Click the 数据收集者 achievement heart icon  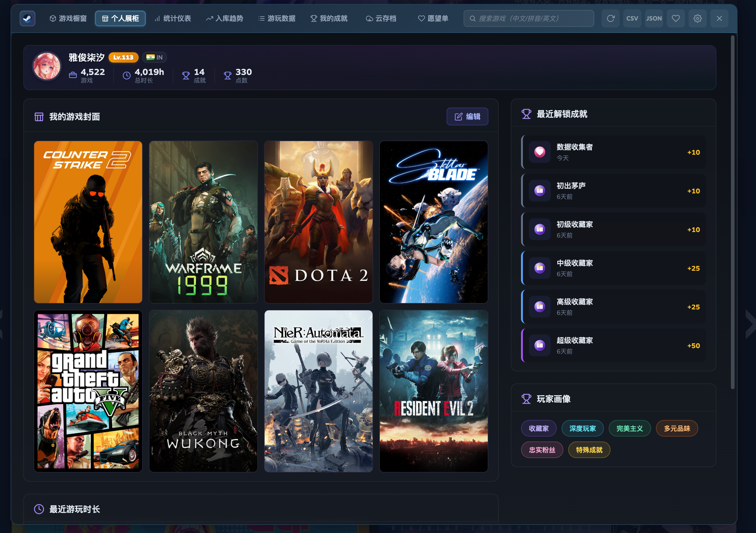pos(540,152)
